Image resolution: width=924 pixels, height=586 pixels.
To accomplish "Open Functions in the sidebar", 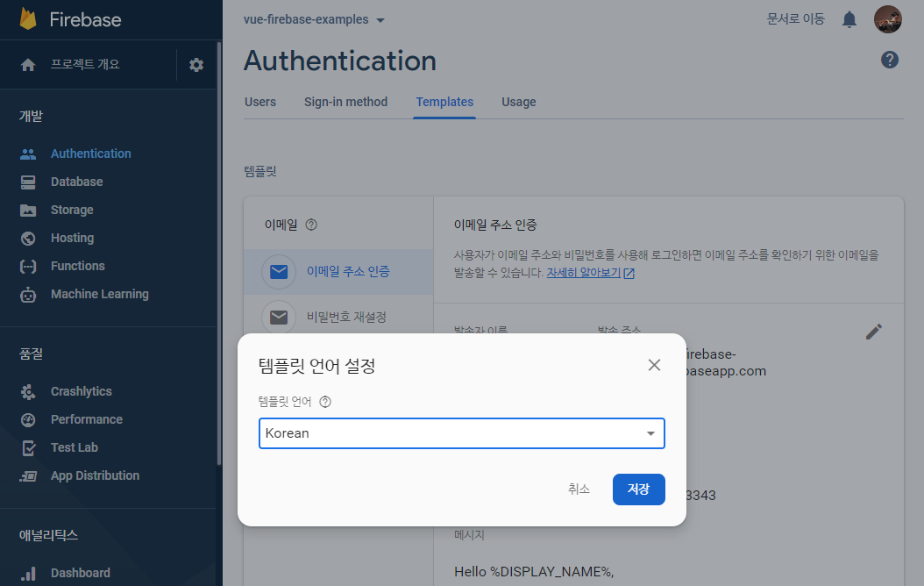I will [78, 267].
